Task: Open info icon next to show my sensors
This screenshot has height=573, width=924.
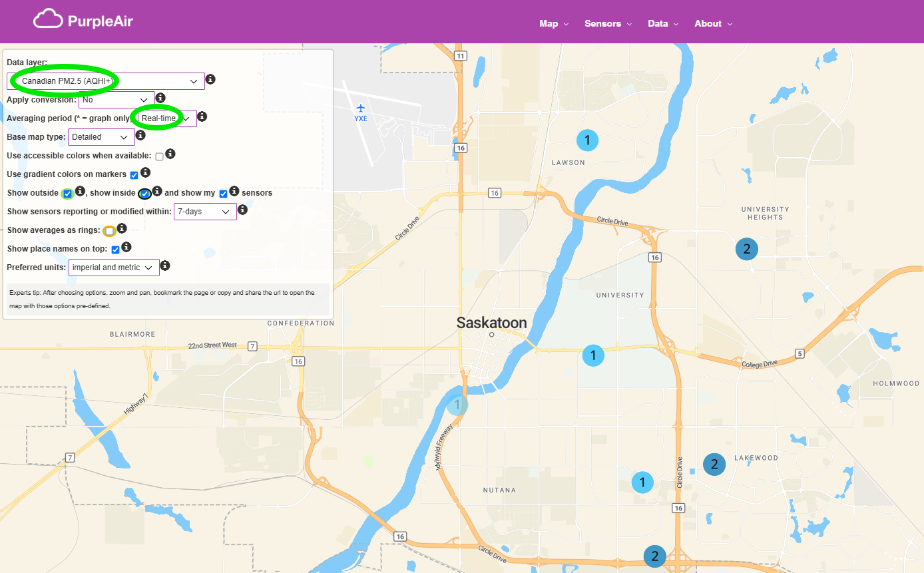Action: (234, 191)
